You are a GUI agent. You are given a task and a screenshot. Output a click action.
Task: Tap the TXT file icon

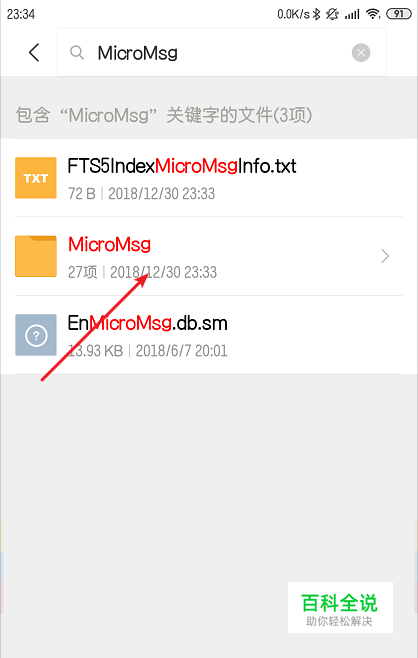pos(36,178)
